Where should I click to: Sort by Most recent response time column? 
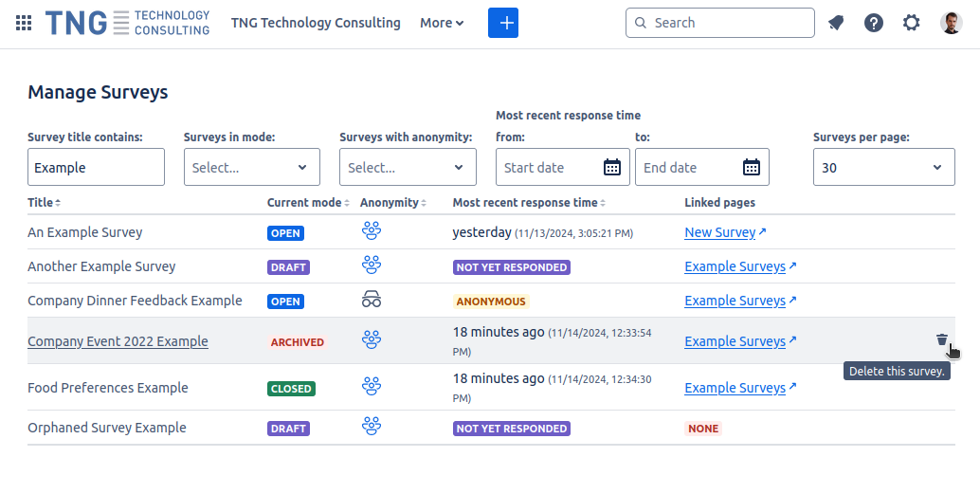[x=528, y=203]
